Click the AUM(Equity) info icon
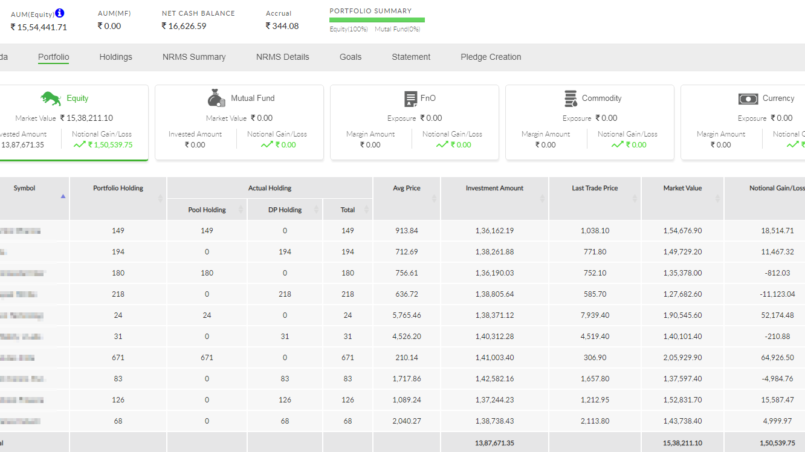This screenshot has height=452, width=805. pyautogui.click(x=60, y=13)
